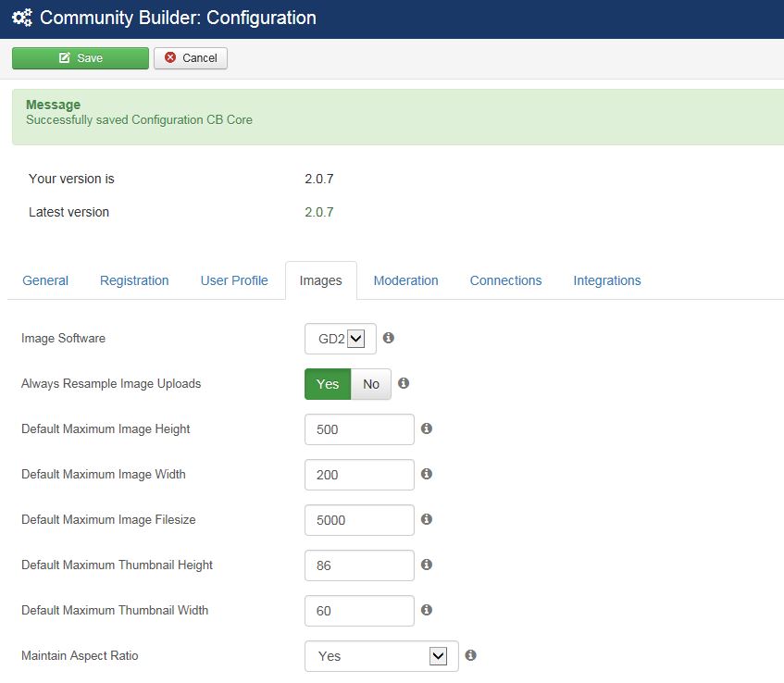Open the Image Software GD2 dropdown
Screen dimensions: 784x683
(x=341, y=339)
